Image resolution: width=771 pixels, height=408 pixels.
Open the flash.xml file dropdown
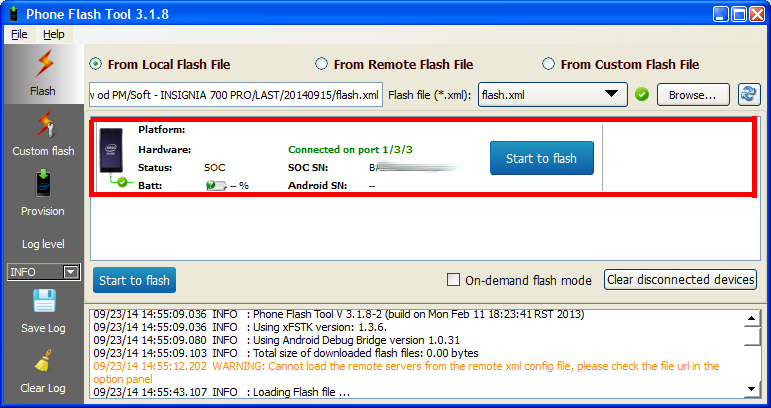tap(553, 94)
